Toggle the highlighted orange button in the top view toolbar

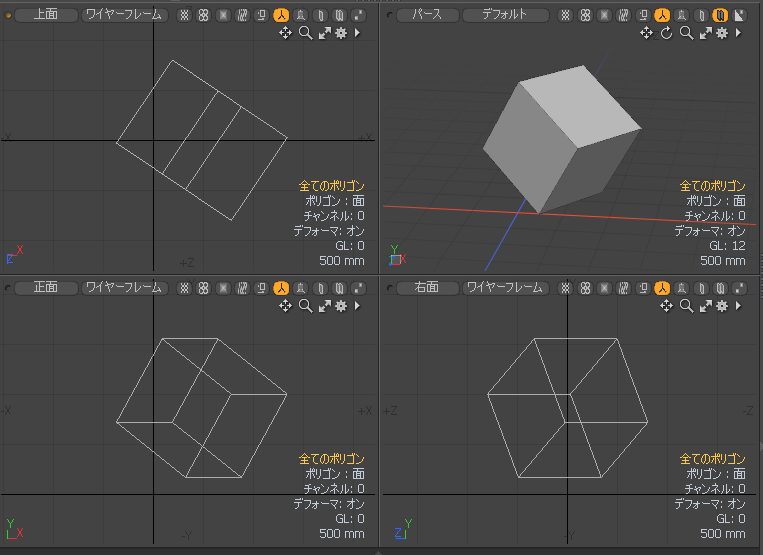[280, 15]
